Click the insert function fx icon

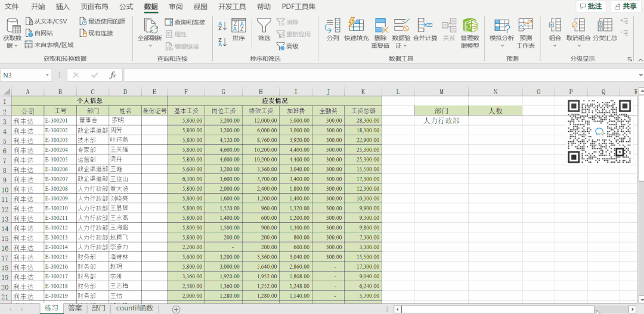[x=113, y=75]
